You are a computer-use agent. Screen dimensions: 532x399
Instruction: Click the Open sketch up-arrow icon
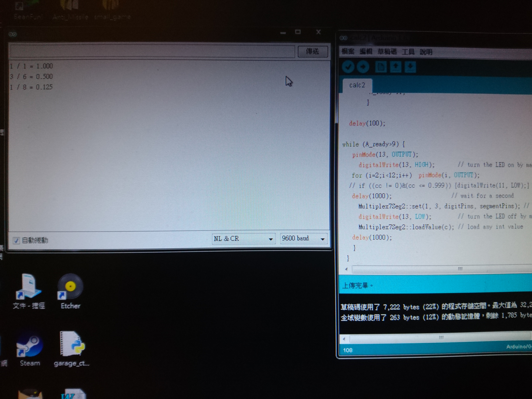tap(396, 67)
